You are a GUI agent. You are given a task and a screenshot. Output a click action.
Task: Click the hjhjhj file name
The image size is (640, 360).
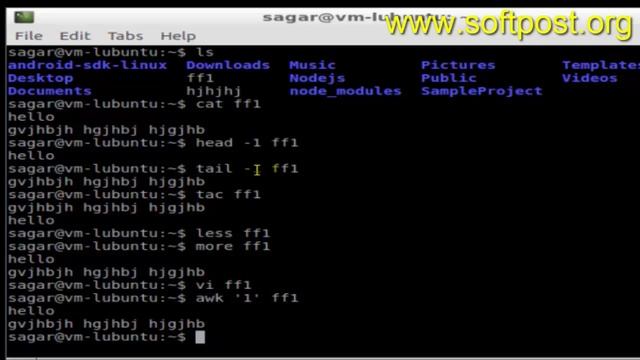(213, 91)
